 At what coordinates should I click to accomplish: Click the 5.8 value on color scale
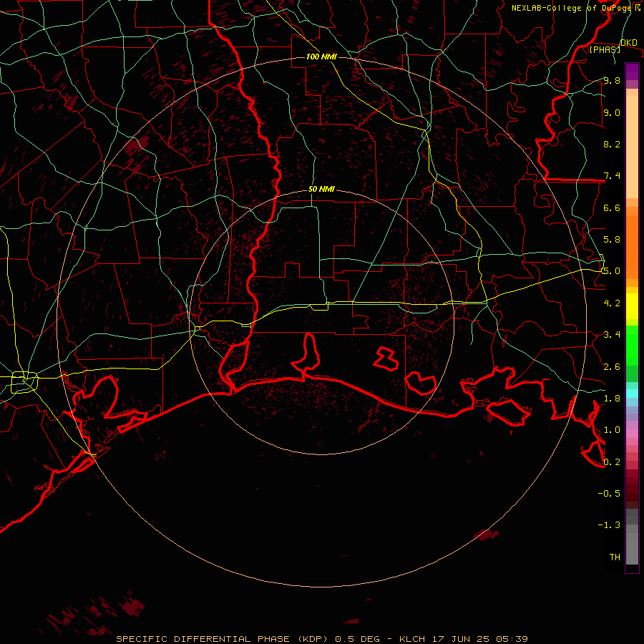[x=612, y=240]
